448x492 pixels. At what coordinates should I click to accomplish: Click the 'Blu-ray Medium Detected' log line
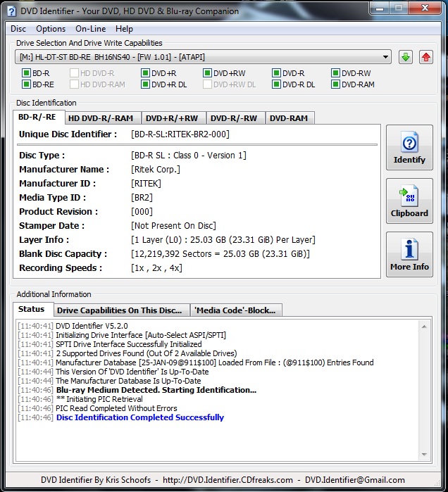[156, 390]
